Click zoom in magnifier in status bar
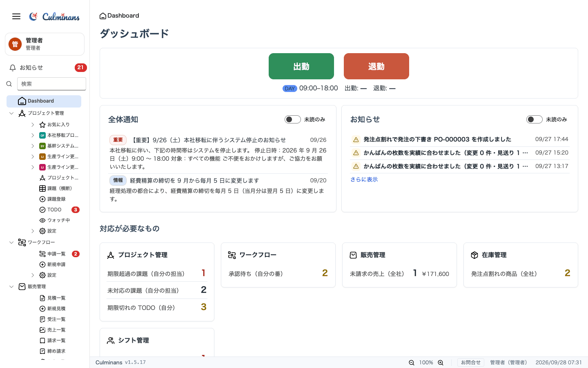Image resolution: width=588 pixels, height=368 pixels. tap(441, 363)
